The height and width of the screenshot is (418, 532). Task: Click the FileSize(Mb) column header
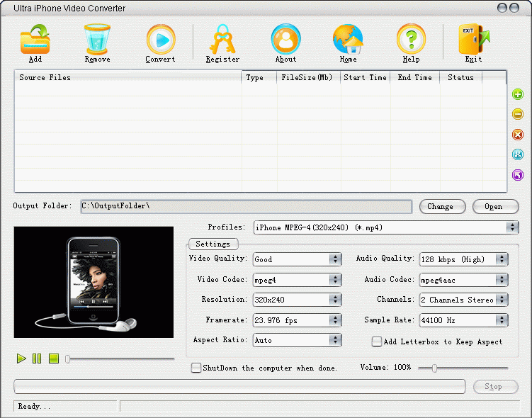tap(308, 77)
